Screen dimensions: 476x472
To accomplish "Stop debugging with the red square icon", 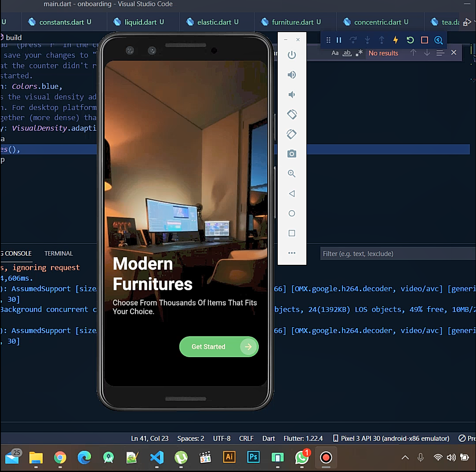I will click(x=423, y=40).
